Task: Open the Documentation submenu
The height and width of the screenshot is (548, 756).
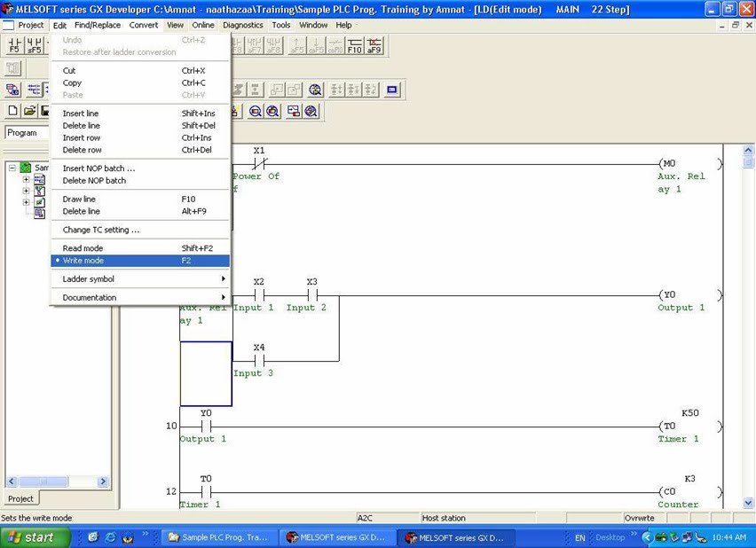Action: coord(140,297)
